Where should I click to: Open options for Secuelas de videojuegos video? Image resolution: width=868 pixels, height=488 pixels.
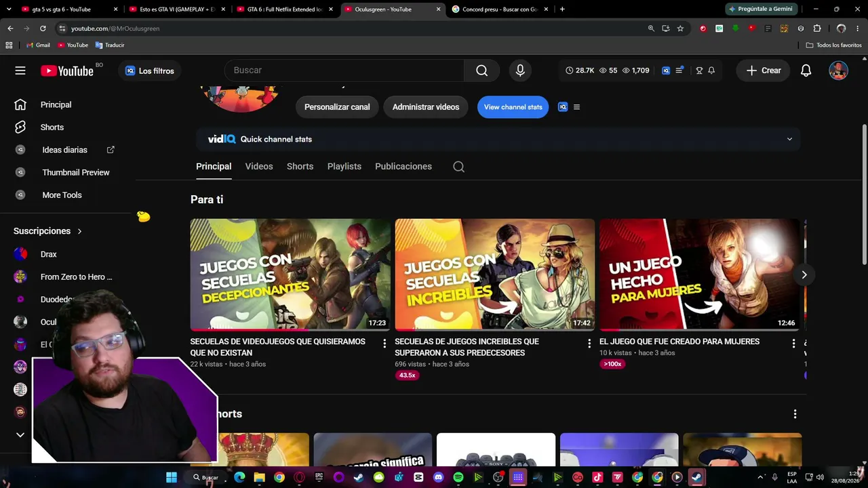pyautogui.click(x=384, y=344)
